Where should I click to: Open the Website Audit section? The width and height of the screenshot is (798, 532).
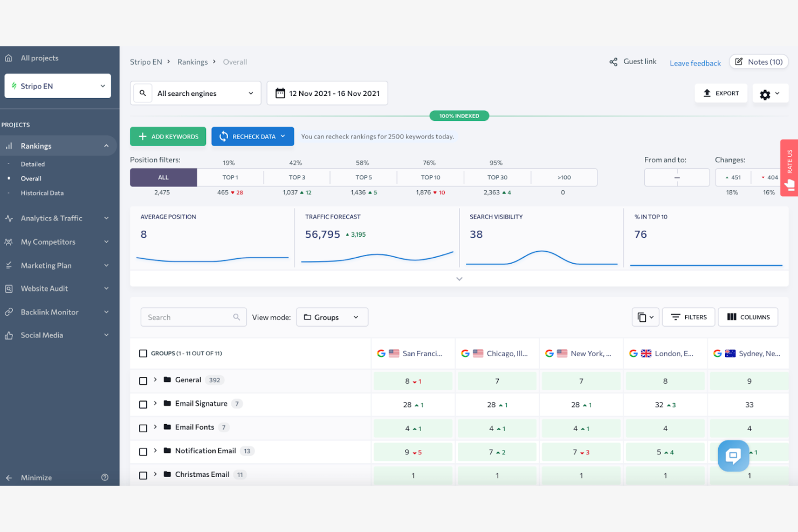point(44,288)
